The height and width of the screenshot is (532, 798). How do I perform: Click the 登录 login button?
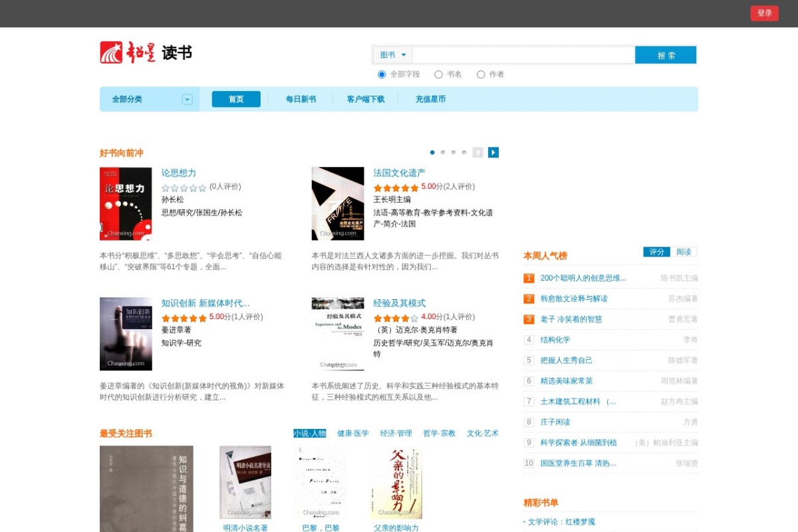(765, 13)
